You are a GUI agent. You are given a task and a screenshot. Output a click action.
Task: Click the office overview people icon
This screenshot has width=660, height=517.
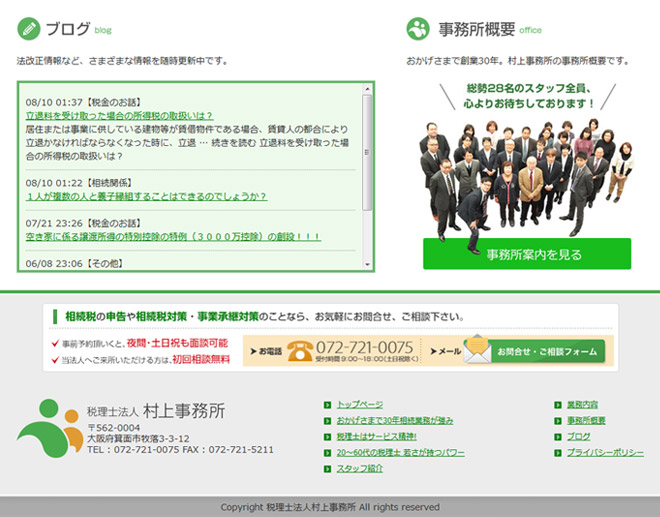[418, 29]
